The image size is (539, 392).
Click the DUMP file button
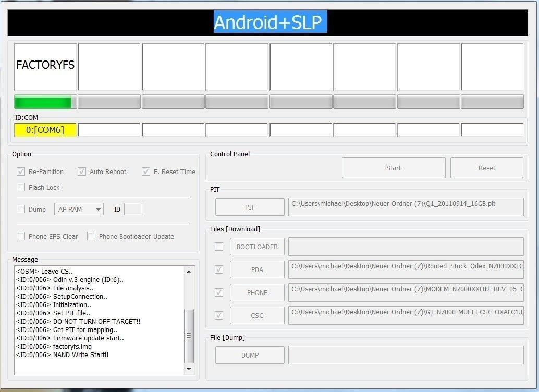[x=250, y=355]
